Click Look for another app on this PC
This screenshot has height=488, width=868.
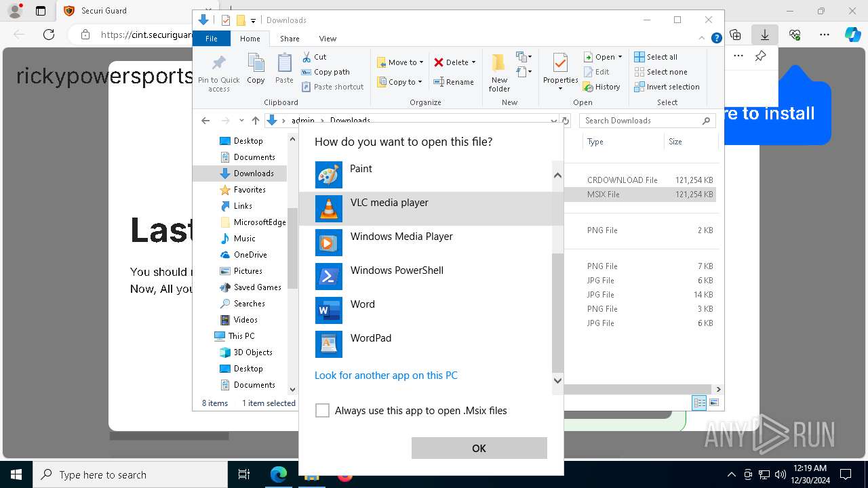pyautogui.click(x=386, y=375)
